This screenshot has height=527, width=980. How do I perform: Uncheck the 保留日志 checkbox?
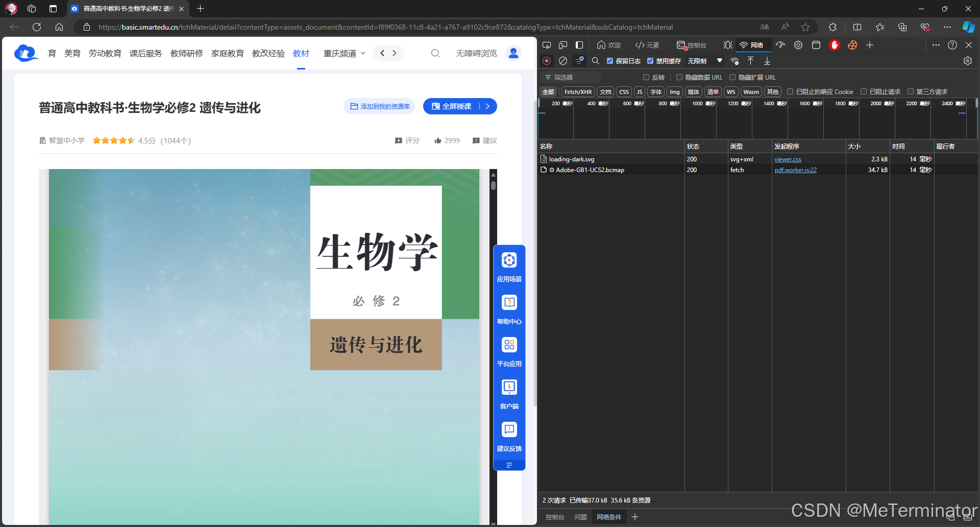click(609, 61)
